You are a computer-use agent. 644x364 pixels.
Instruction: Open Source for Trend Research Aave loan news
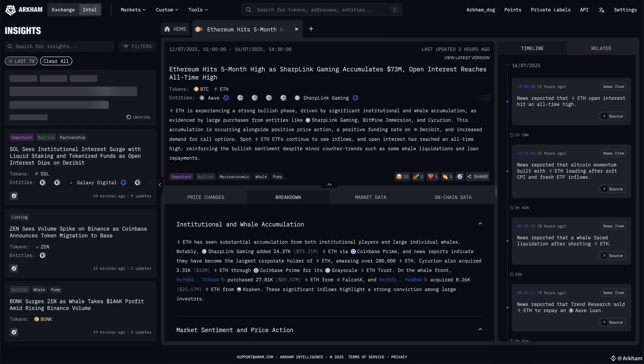point(612,322)
